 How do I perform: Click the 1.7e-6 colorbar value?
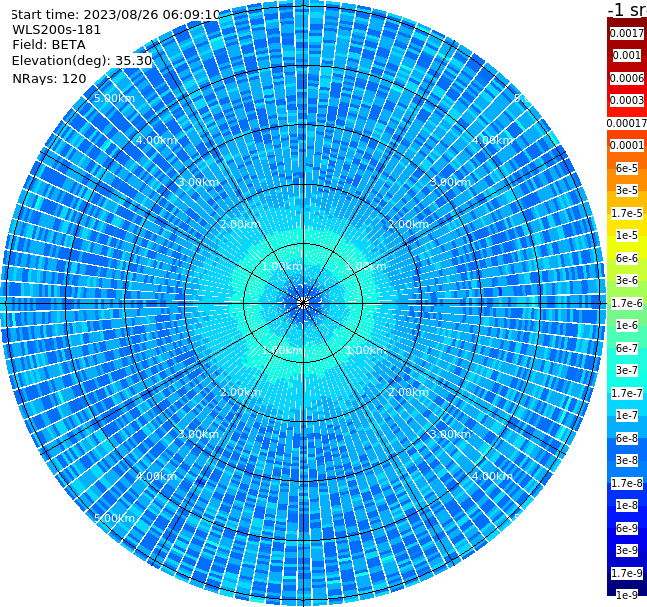click(627, 303)
